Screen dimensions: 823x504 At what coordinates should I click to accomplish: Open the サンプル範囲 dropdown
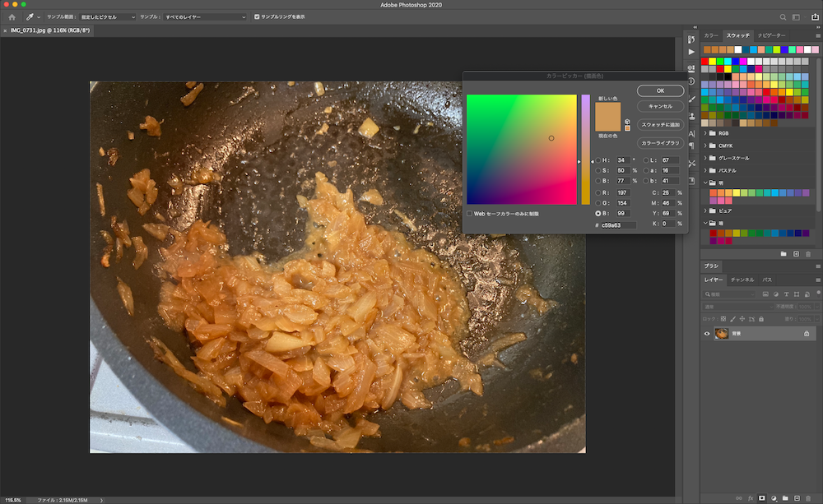click(x=108, y=16)
